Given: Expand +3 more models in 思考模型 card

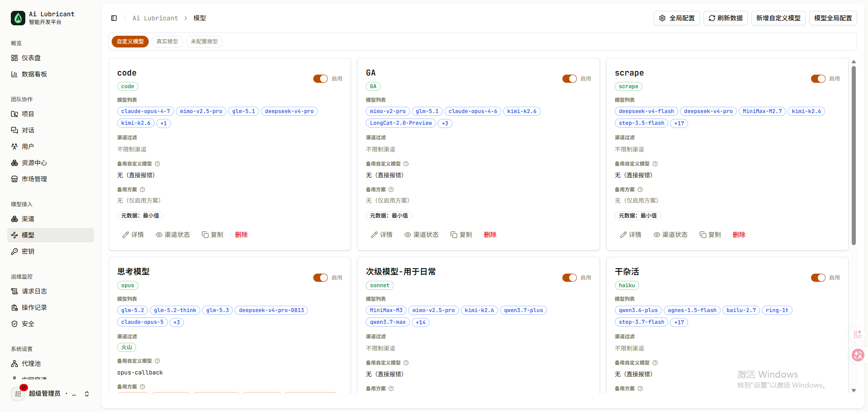Looking at the screenshot, I should (x=177, y=322).
